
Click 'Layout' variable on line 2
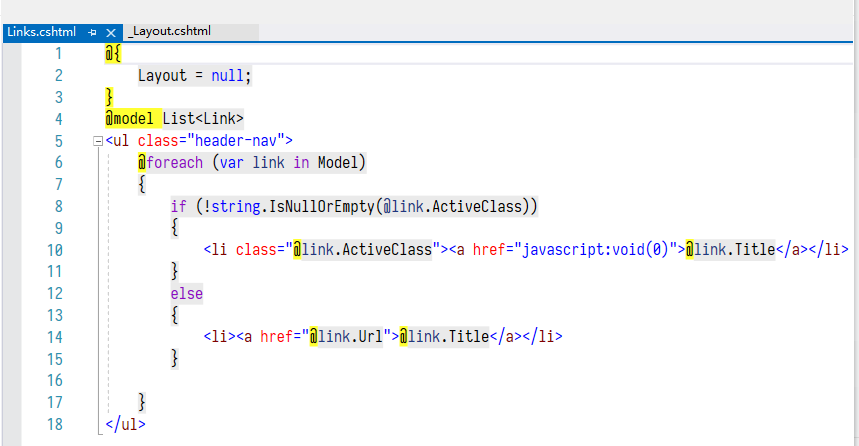[162, 75]
